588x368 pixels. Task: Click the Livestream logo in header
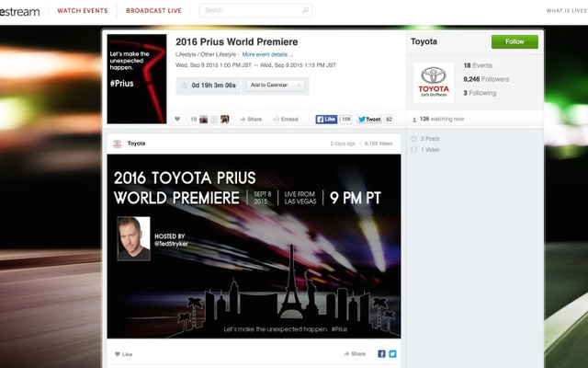pos(19,11)
